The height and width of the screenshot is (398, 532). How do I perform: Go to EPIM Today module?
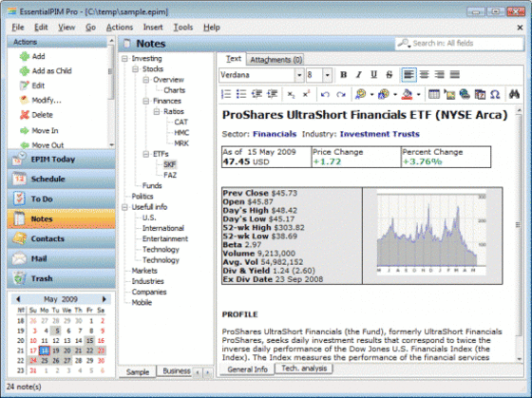click(62, 160)
